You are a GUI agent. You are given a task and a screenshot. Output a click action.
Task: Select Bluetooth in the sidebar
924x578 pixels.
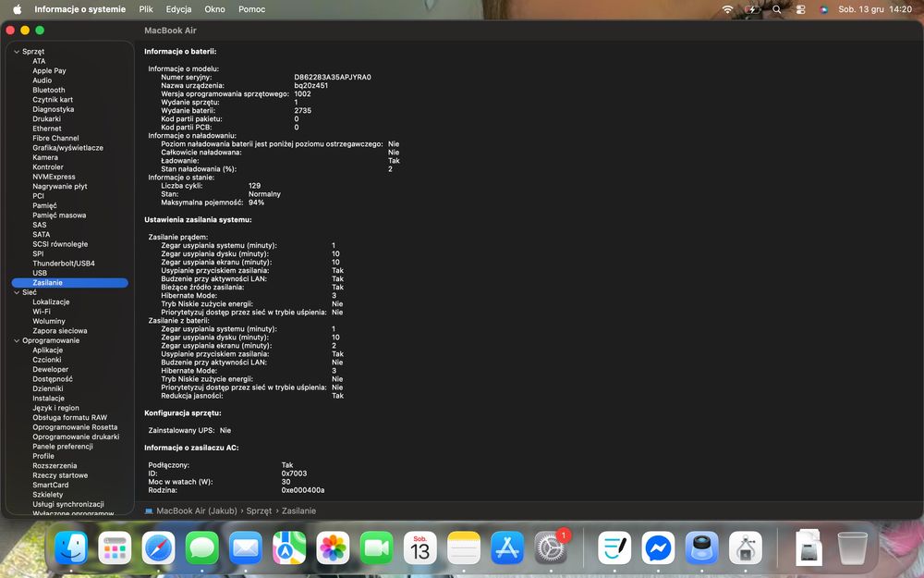pos(49,91)
